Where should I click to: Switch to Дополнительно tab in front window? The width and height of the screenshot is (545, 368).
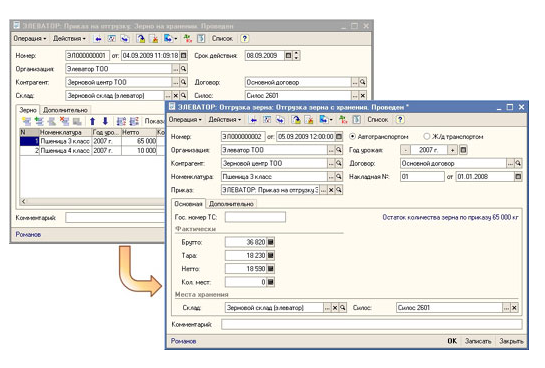click(231, 204)
